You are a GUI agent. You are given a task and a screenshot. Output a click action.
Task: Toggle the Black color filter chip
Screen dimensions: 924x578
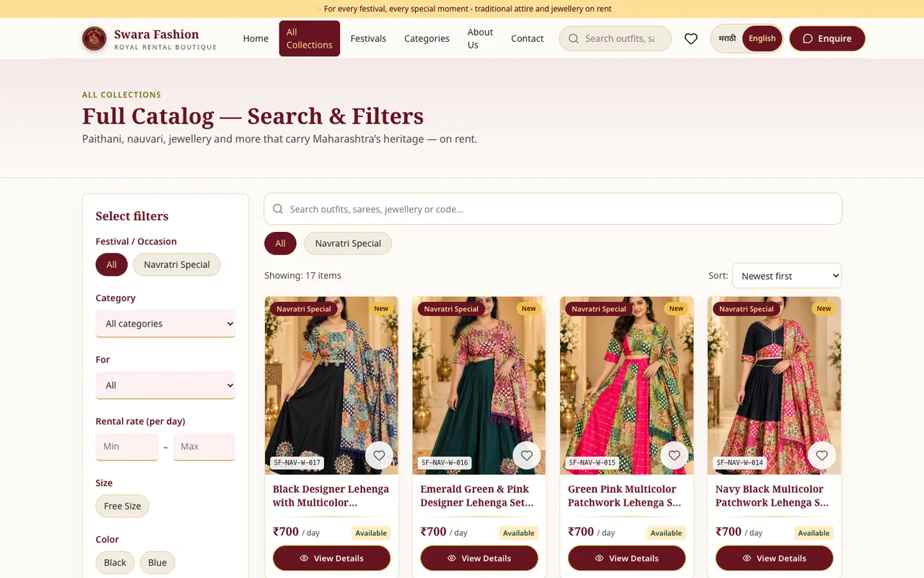115,562
